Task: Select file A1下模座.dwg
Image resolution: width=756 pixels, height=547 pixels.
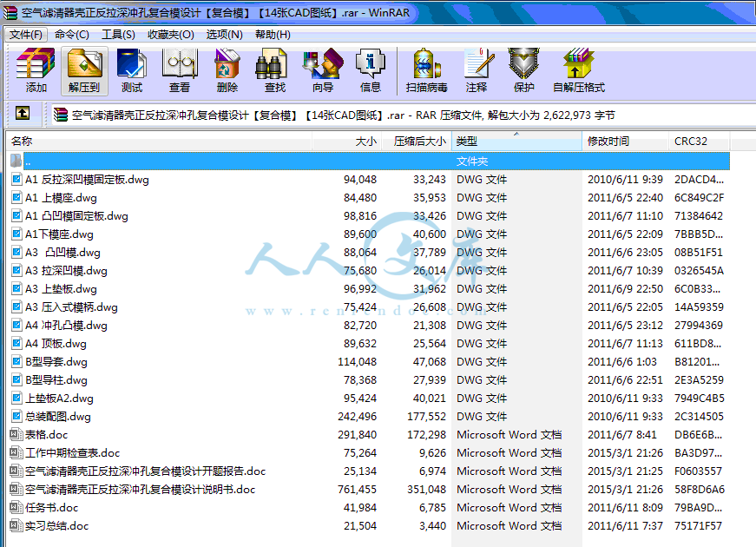Action: click(59, 234)
